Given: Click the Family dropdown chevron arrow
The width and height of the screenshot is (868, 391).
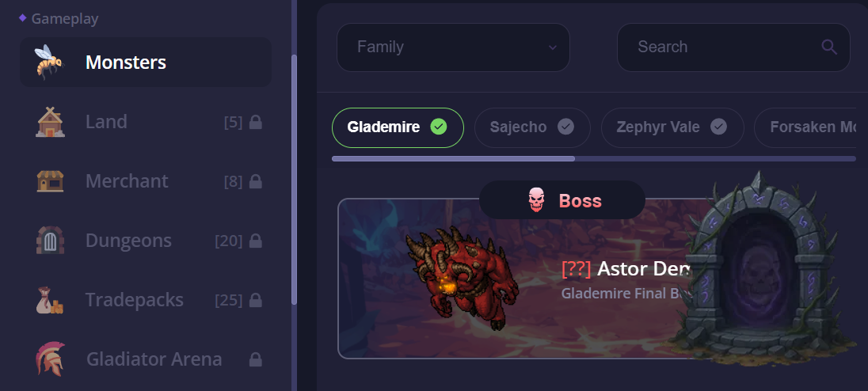Looking at the screenshot, I should click(553, 47).
